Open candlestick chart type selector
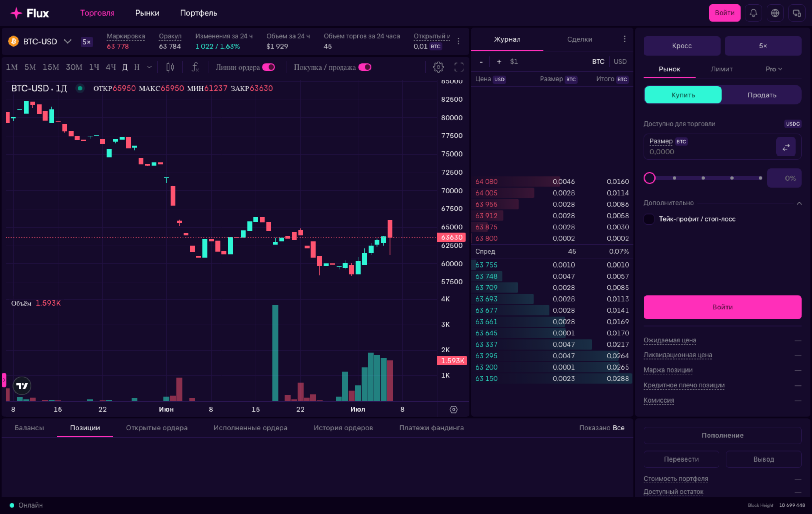Screen dimensions: 812x514 click(170, 67)
